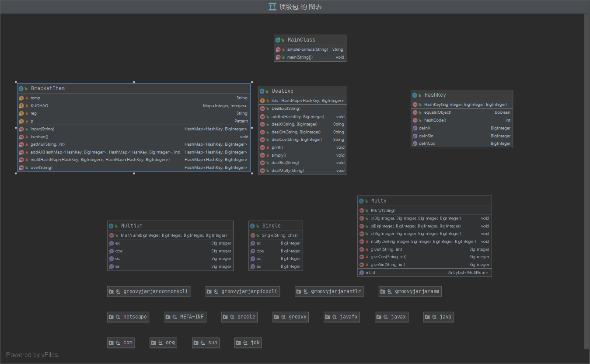Viewport: 590px width, 364px height.
Task: Click the method icon beside giveX(String, int)
Action: (x=361, y=249)
